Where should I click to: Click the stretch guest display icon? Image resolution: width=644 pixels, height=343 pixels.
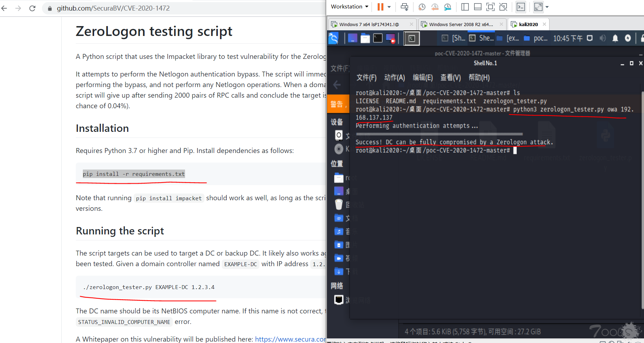tap(538, 7)
